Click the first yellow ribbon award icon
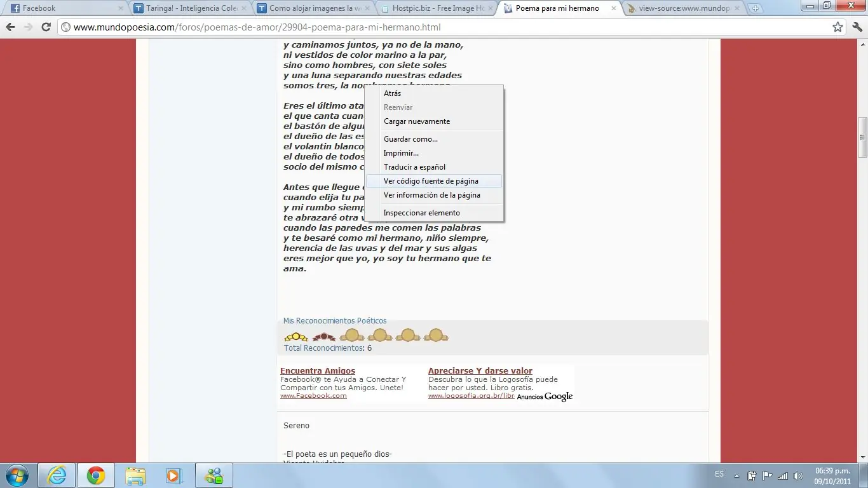 click(x=296, y=336)
